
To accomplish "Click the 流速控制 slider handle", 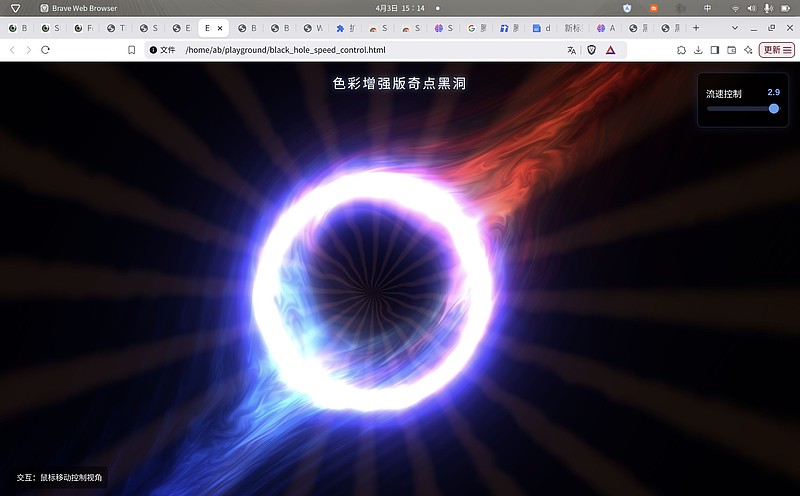I will click(x=773, y=108).
